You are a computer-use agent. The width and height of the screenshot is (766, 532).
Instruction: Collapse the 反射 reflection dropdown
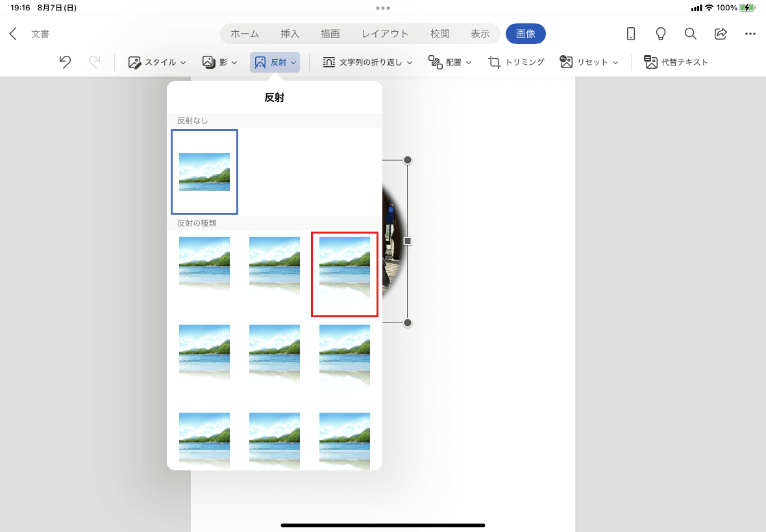point(275,62)
